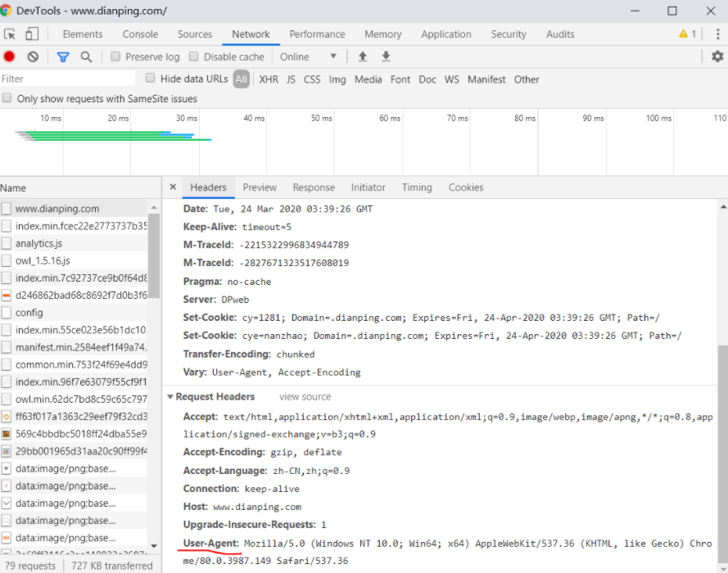This screenshot has height=573, width=728.
Task: Click icon beside d246862bad68c8692f7d0b3f6 request
Action: tap(6, 295)
